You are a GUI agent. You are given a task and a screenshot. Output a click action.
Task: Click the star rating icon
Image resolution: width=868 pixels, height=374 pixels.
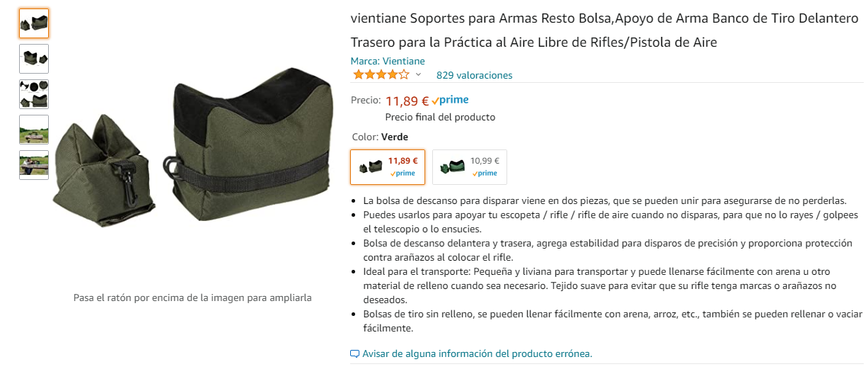pyautogui.click(x=381, y=74)
